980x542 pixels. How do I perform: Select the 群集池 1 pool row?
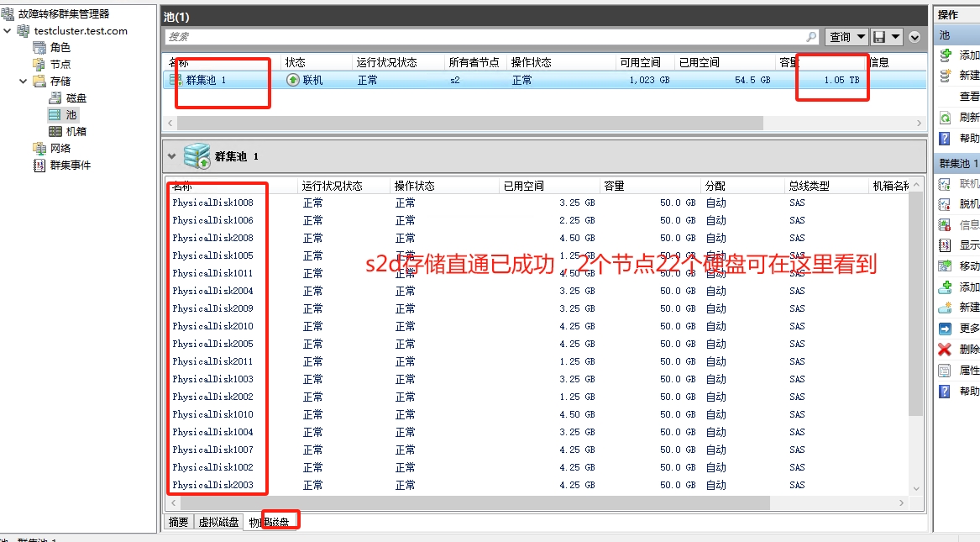tap(544, 80)
